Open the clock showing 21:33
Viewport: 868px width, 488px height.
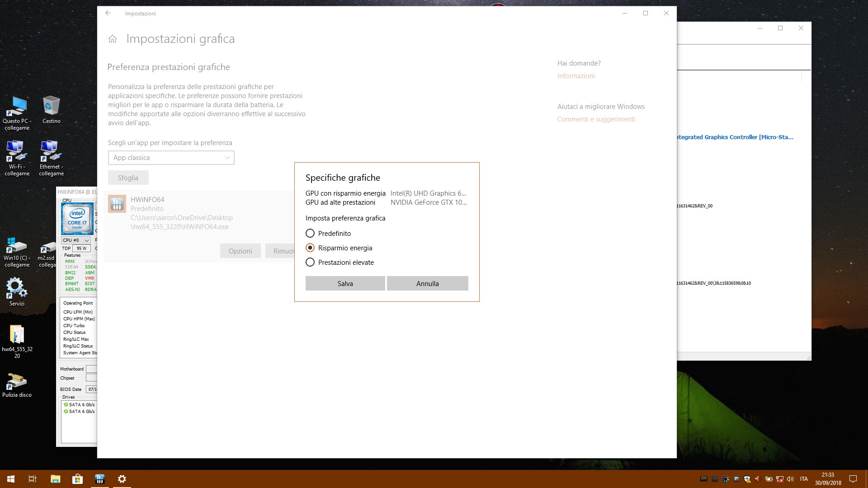(x=828, y=479)
